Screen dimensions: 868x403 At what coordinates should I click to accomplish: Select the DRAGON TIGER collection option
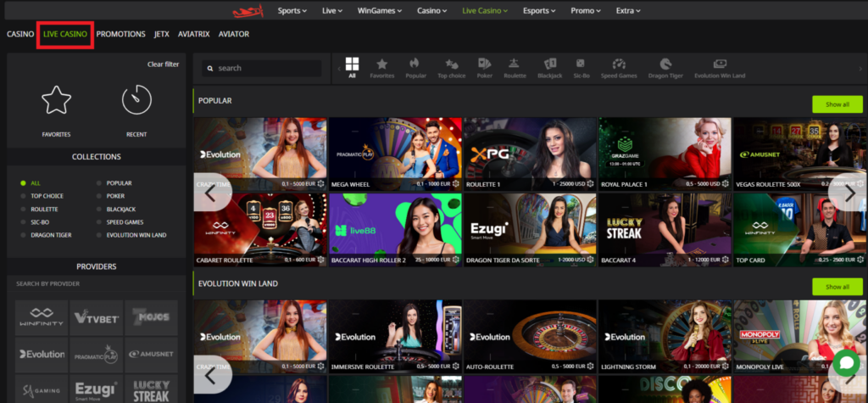tap(46, 235)
